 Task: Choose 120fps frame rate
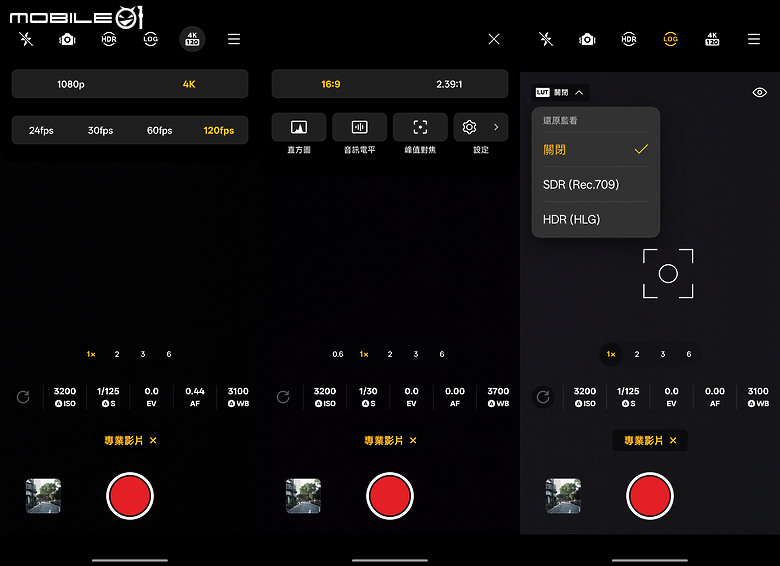pos(219,130)
